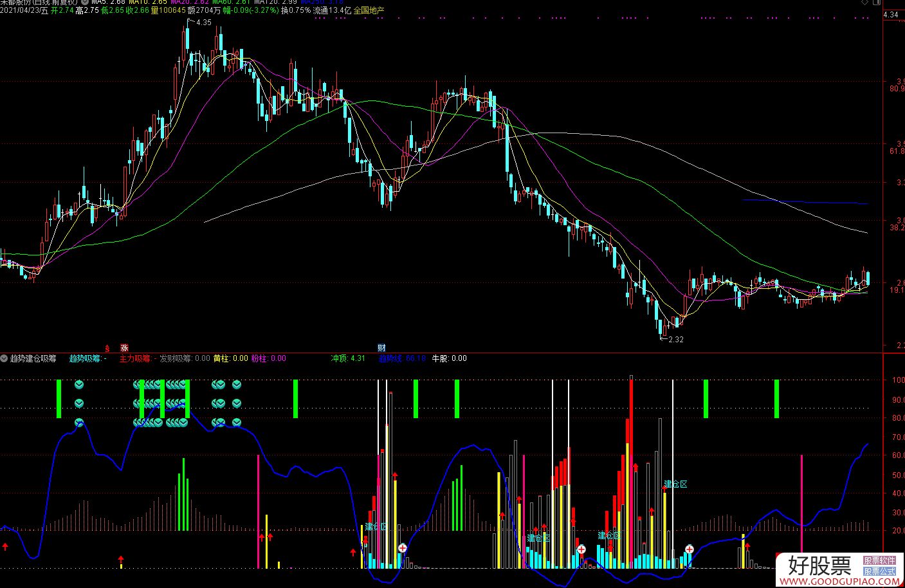Click the 换0.75% turnover rate value

[x=296, y=10]
